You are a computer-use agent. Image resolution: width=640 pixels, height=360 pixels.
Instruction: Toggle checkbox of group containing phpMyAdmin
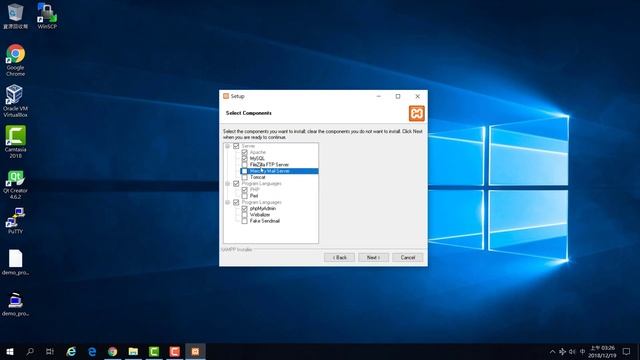(236, 202)
